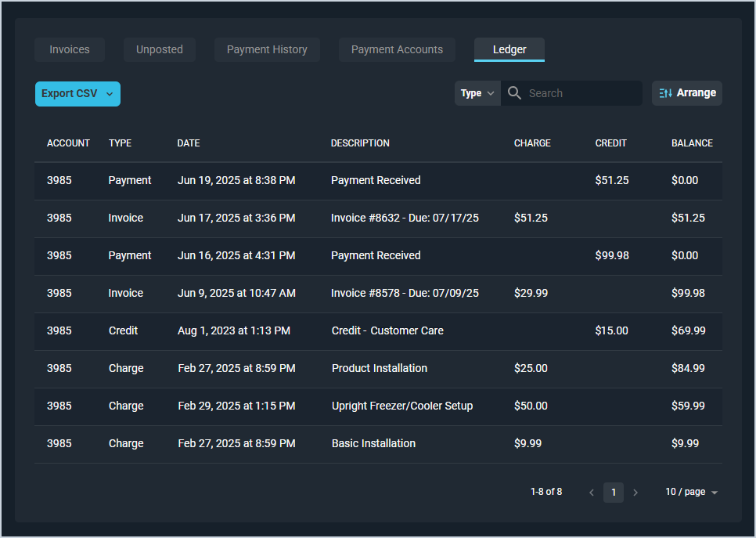Go to the previous page arrow

click(592, 493)
